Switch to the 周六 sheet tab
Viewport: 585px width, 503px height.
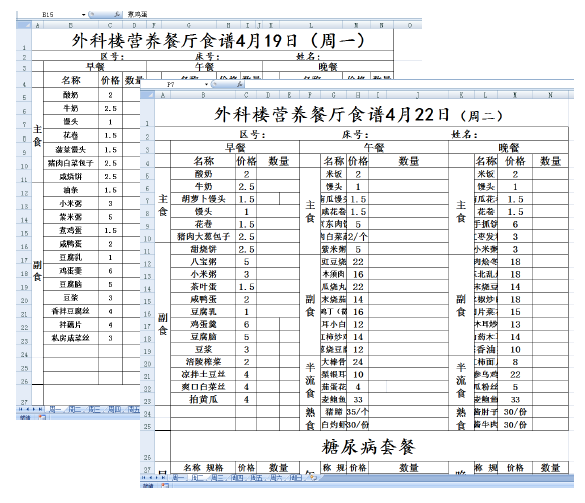(276, 477)
